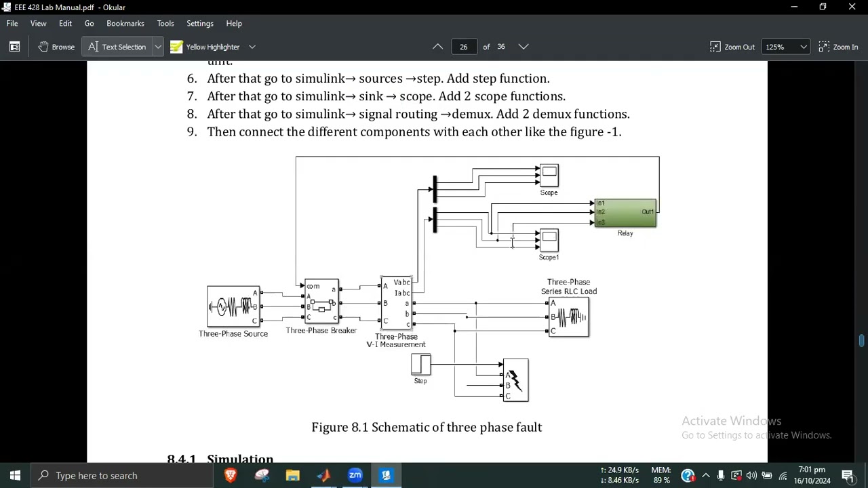868x488 pixels.
Task: Open the Bookmarks menu
Action: click(125, 23)
